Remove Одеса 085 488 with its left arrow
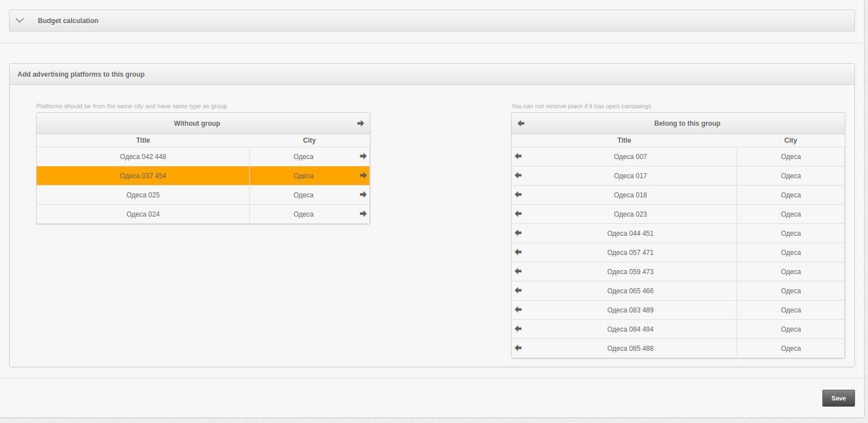Screen dimensions: 868x423 click(518, 348)
